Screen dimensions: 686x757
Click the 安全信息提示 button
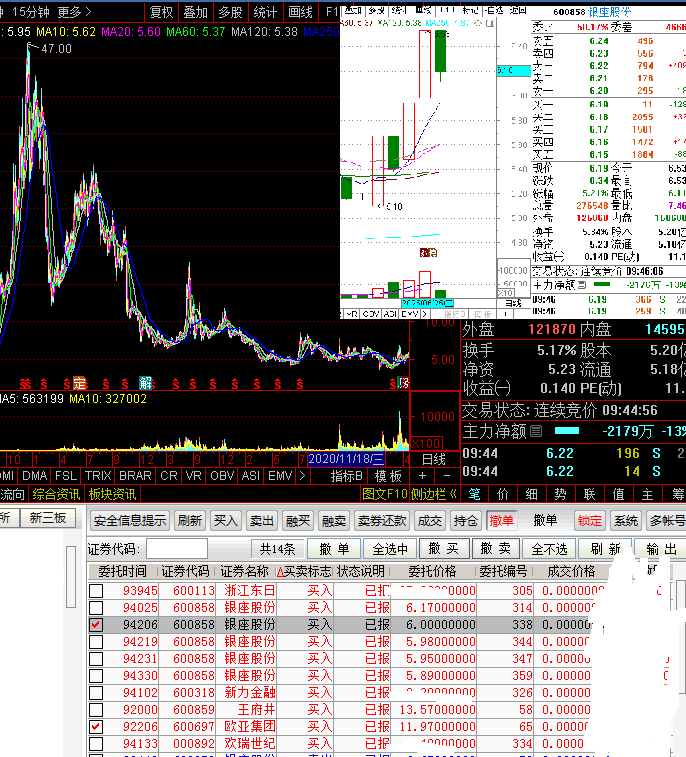click(x=130, y=521)
